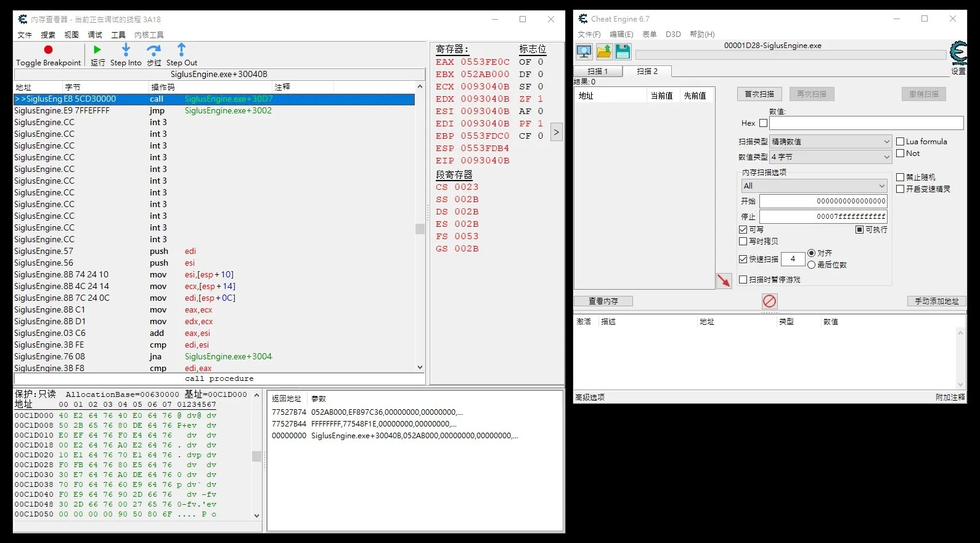Click the floppy disk save icon
Screen dimensions: 980x543
[623, 52]
